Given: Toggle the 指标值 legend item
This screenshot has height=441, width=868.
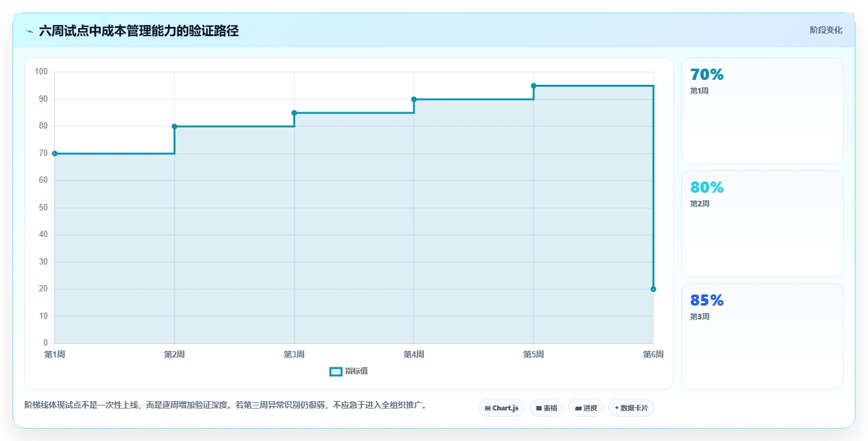Looking at the screenshot, I should (x=348, y=371).
